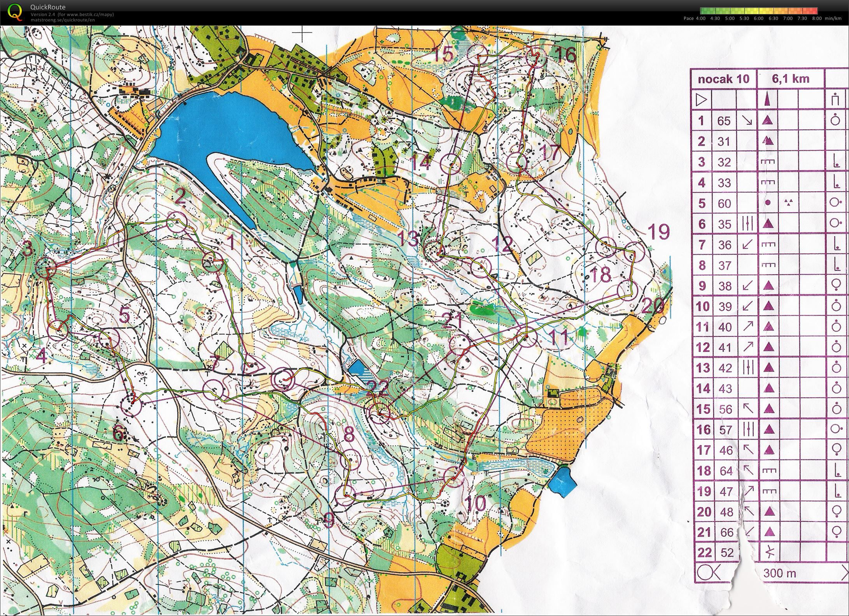Click the map label number '12'

[502, 244]
